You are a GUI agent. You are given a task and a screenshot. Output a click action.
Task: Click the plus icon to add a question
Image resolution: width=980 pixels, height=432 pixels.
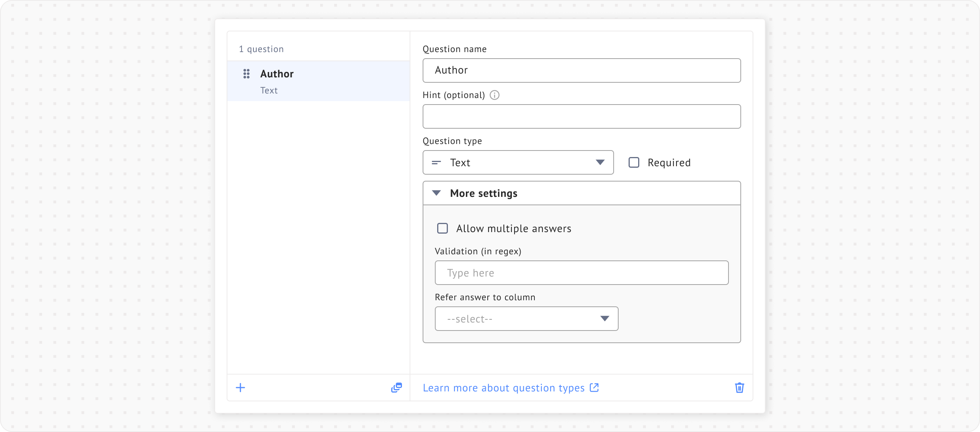point(240,388)
